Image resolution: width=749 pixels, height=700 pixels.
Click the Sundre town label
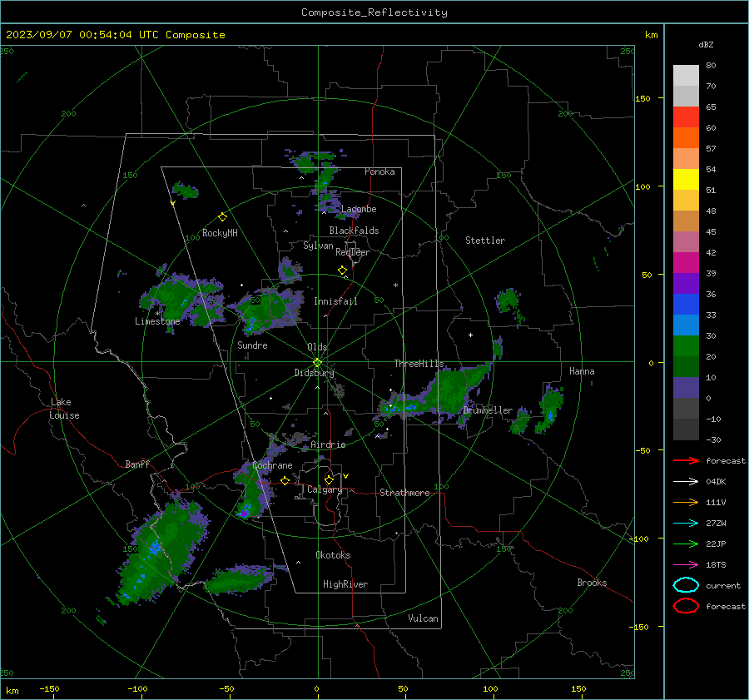coord(252,345)
